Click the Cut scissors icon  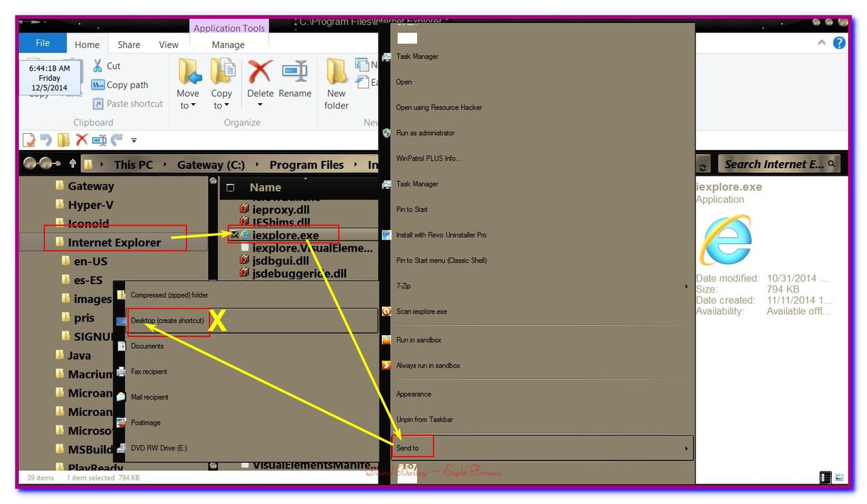[x=98, y=66]
